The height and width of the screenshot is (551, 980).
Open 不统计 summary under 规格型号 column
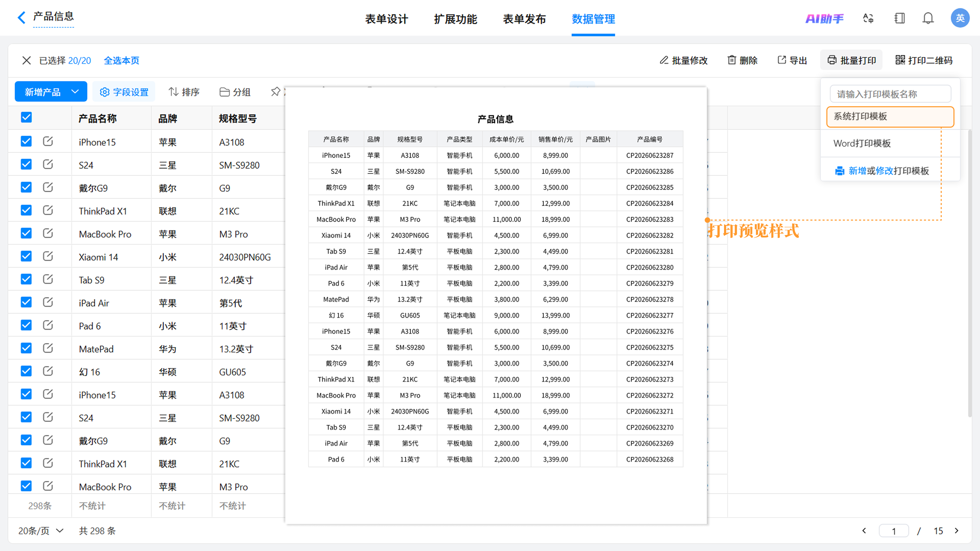coord(232,506)
